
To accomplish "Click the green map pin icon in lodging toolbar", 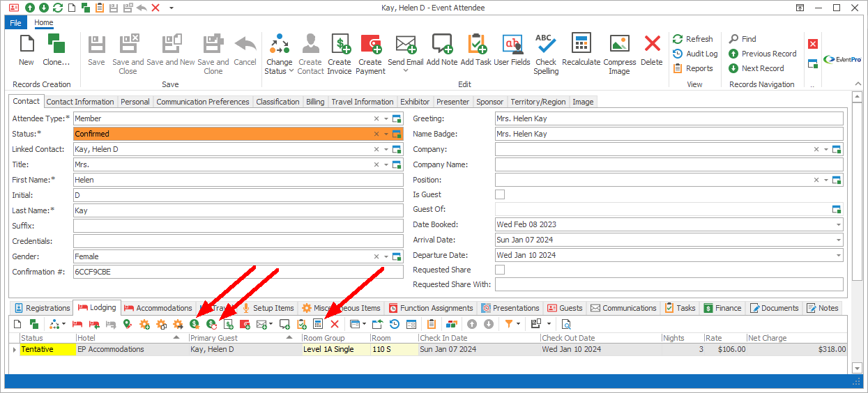I will point(127,324).
